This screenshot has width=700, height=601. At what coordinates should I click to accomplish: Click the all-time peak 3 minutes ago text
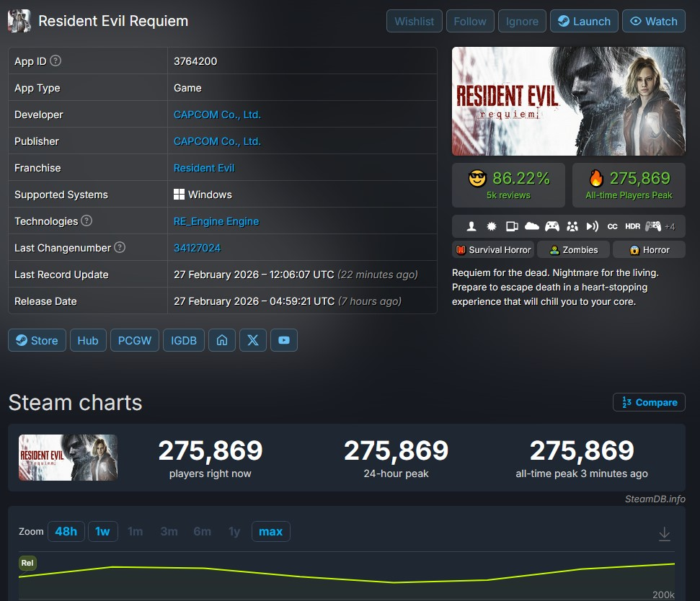pyautogui.click(x=582, y=473)
